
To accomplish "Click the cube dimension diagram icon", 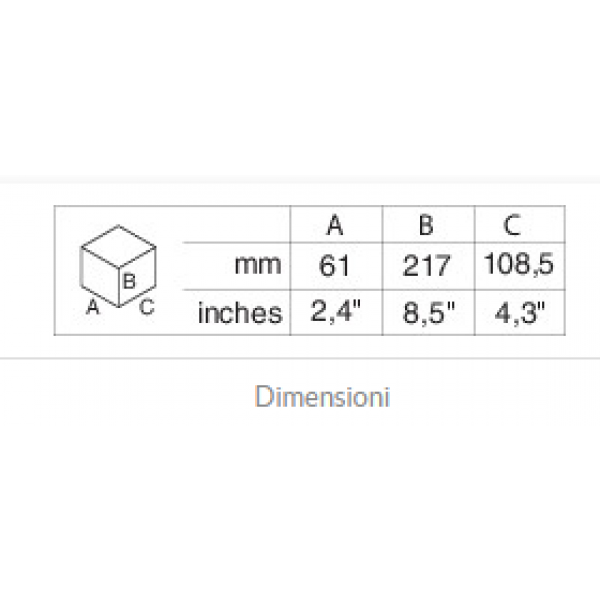I will (118, 270).
